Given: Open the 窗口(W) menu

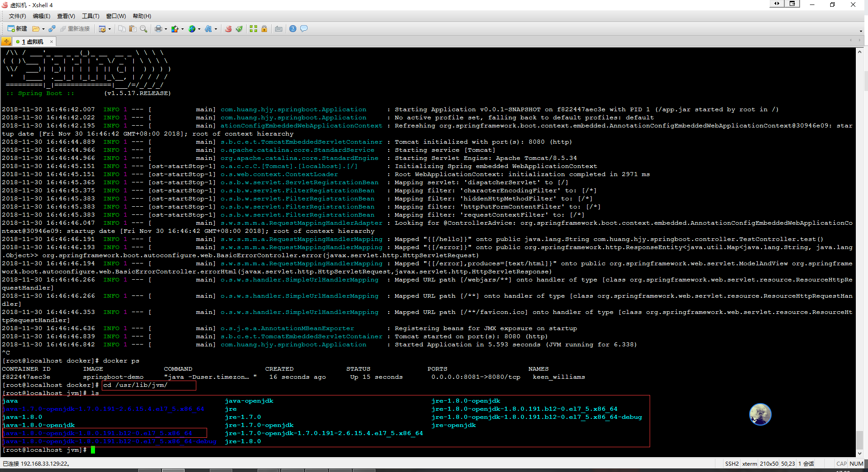Looking at the screenshot, I should point(116,16).
